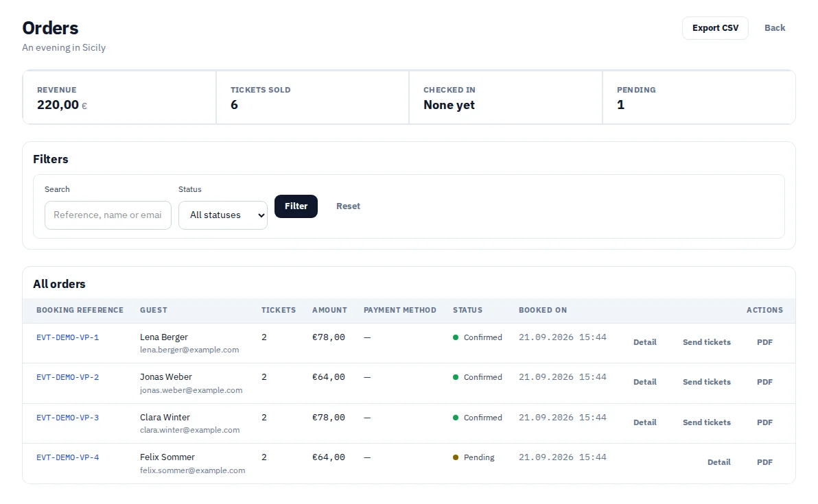Click the Export CSV button
Screen dimensions: 818x504
click(714, 28)
